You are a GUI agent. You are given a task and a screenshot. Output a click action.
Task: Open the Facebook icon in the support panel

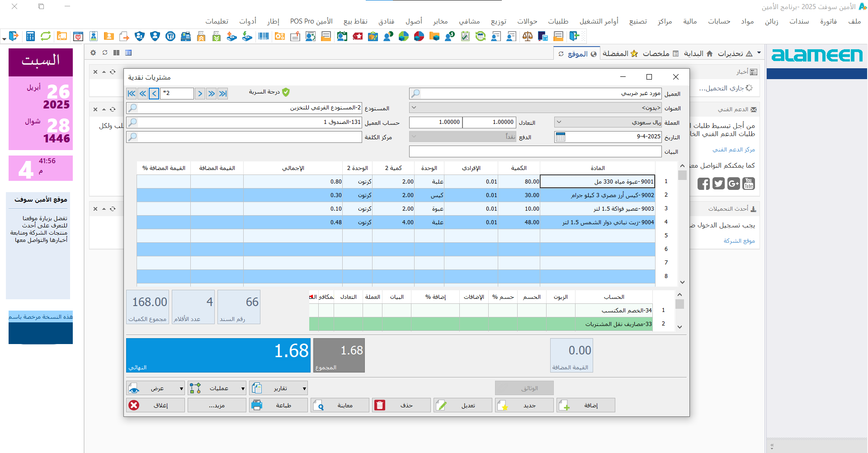[x=703, y=184]
